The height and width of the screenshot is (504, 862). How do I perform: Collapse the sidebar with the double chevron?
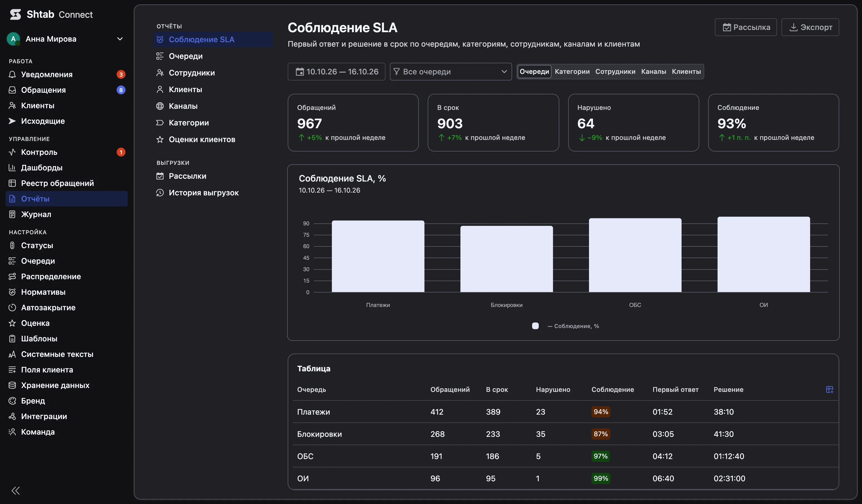coord(15,491)
